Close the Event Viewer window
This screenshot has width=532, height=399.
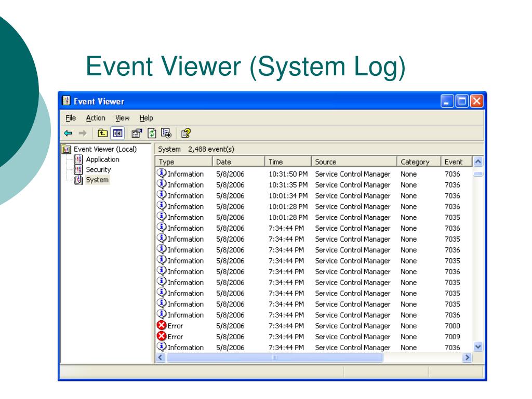[x=477, y=101]
